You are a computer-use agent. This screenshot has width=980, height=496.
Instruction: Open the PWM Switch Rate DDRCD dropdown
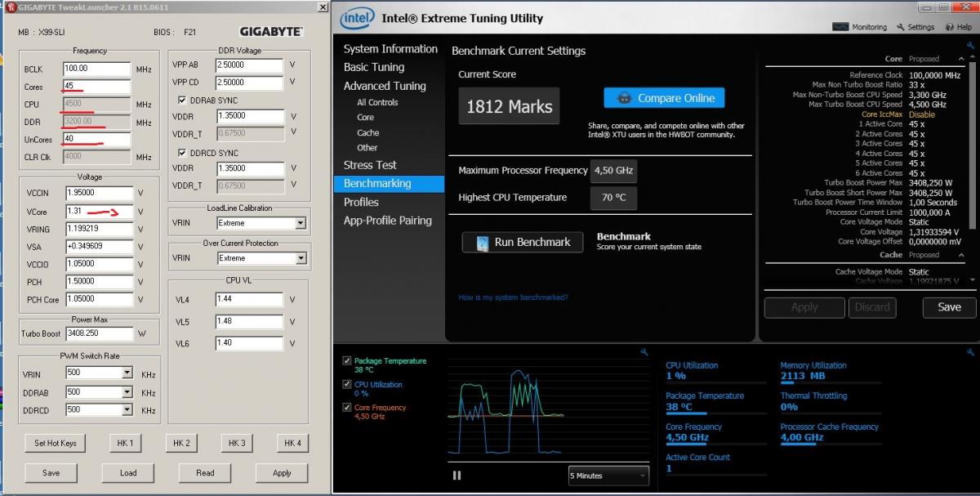click(127, 409)
